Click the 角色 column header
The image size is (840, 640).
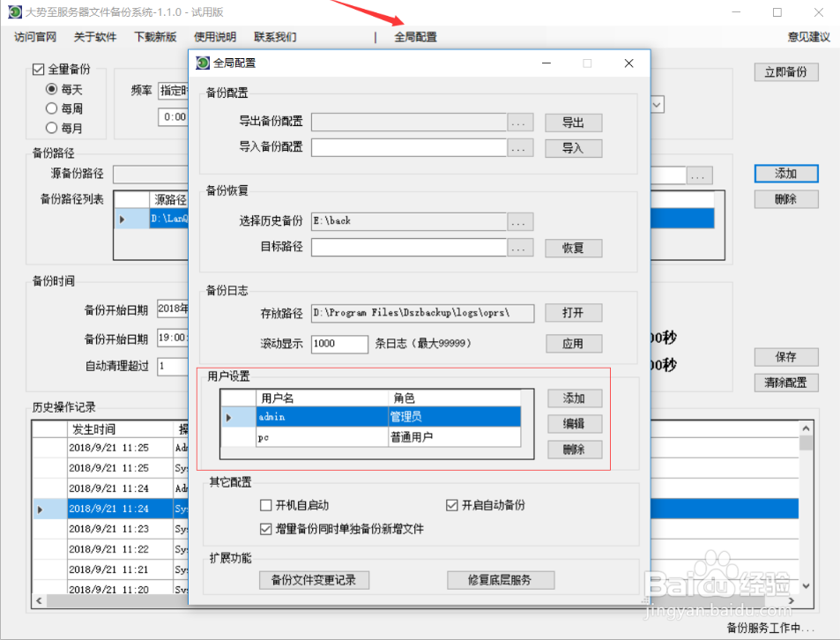[454, 398]
